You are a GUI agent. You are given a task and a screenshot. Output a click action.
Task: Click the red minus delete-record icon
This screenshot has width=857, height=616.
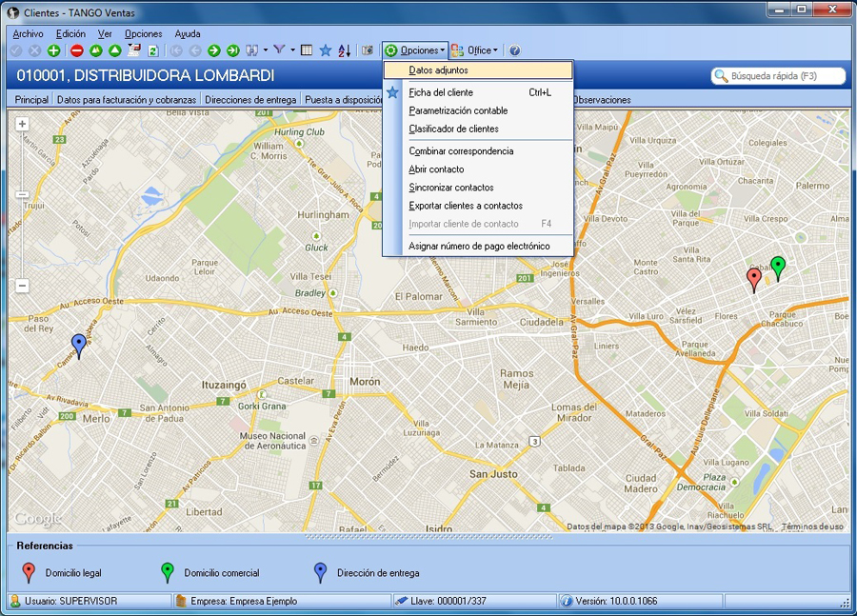coord(77,50)
